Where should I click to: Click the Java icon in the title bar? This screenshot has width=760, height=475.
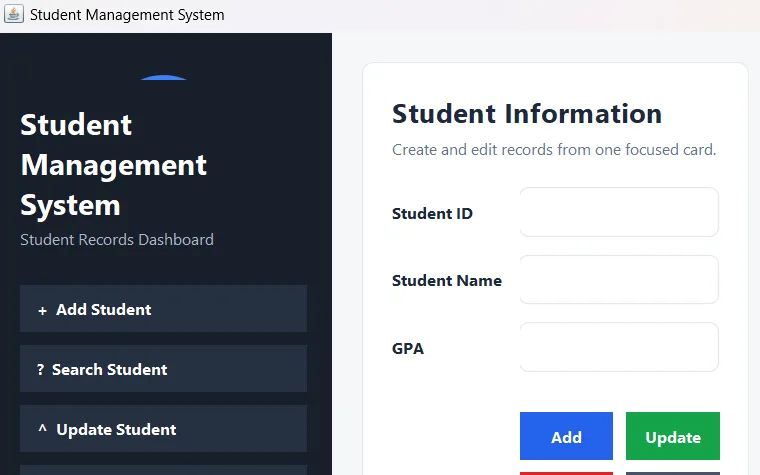[x=14, y=14]
